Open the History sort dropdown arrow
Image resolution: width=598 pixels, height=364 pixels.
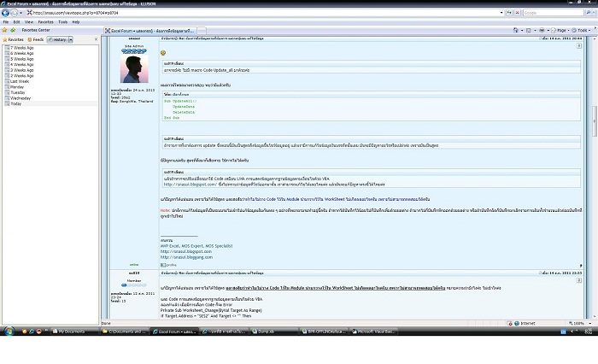(x=71, y=39)
